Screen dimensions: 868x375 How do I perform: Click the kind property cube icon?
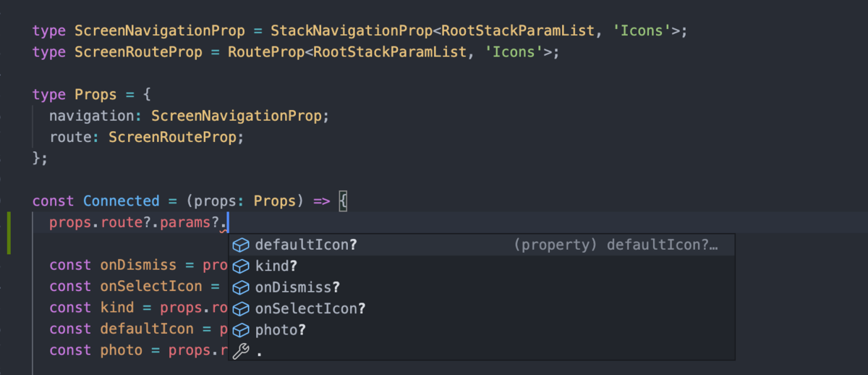pos(241,266)
